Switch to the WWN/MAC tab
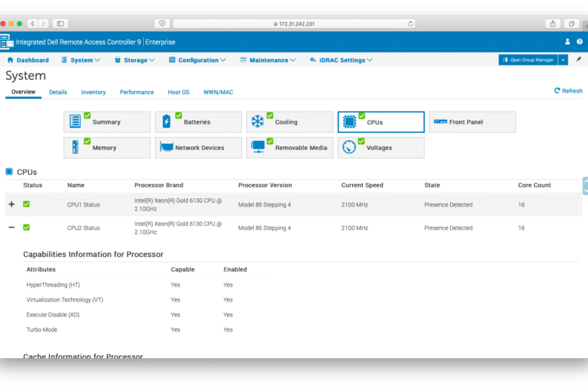This screenshot has height=389, width=588. click(219, 92)
